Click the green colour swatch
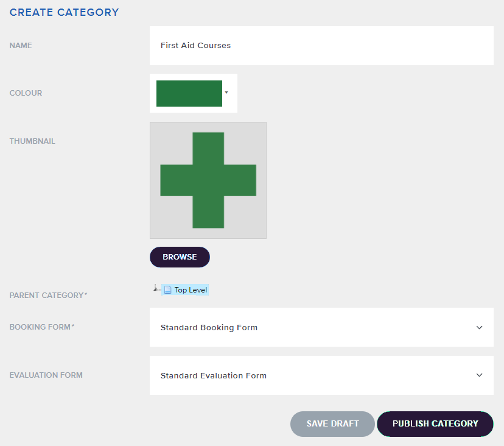This screenshot has width=504, height=446. [x=189, y=93]
